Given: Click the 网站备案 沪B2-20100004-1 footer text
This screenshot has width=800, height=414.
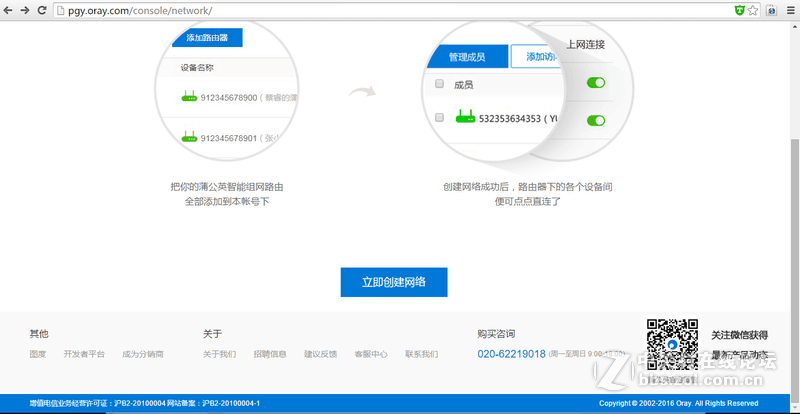Looking at the screenshot, I should pos(214,403).
